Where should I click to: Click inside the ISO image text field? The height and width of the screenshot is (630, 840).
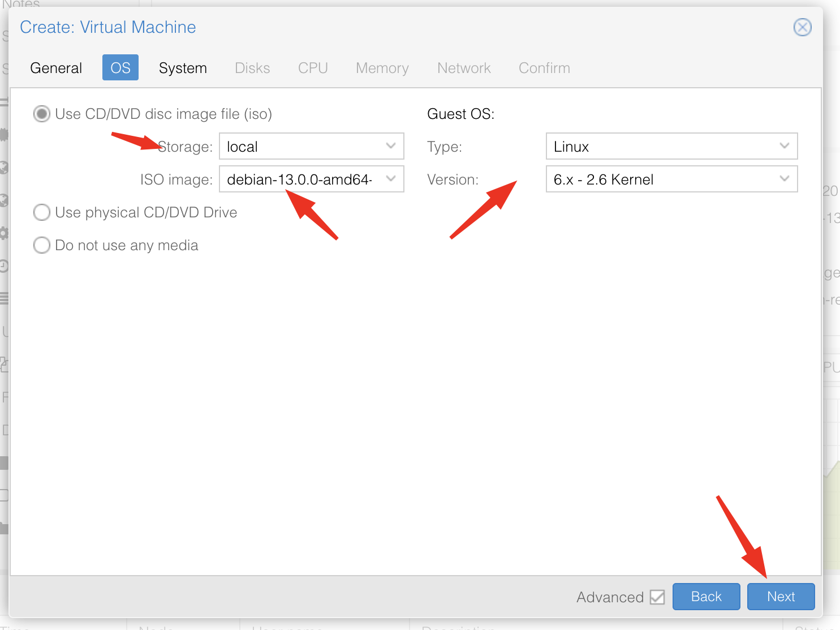click(x=300, y=179)
